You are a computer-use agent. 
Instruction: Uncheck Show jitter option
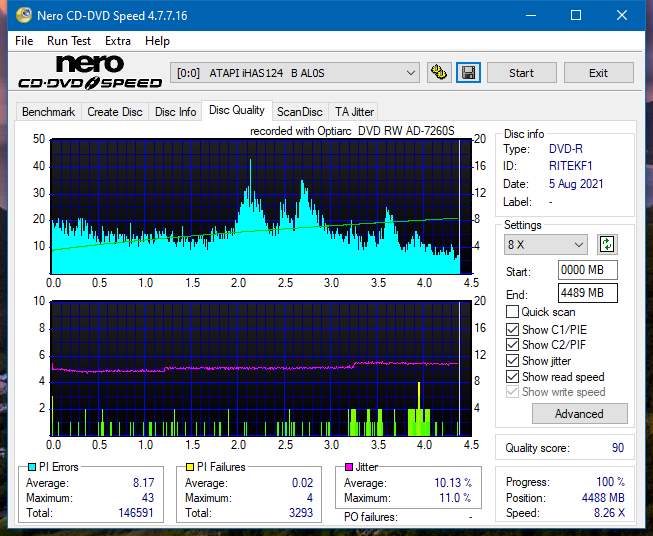[512, 361]
